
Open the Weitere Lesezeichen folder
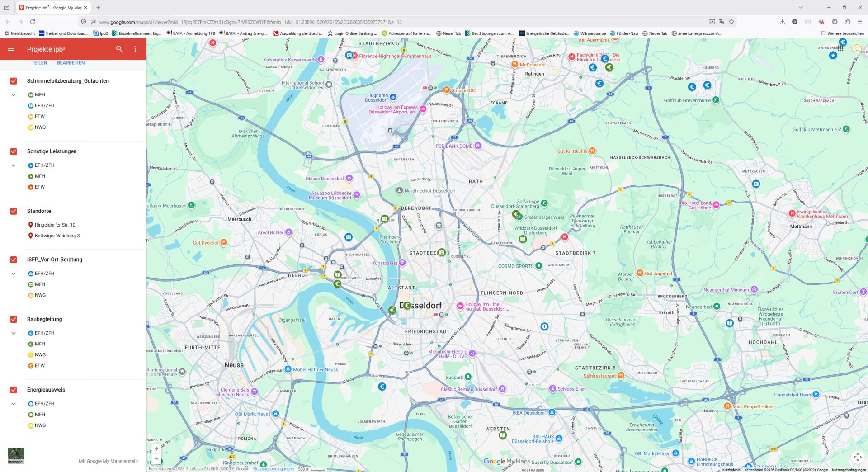[x=843, y=33]
